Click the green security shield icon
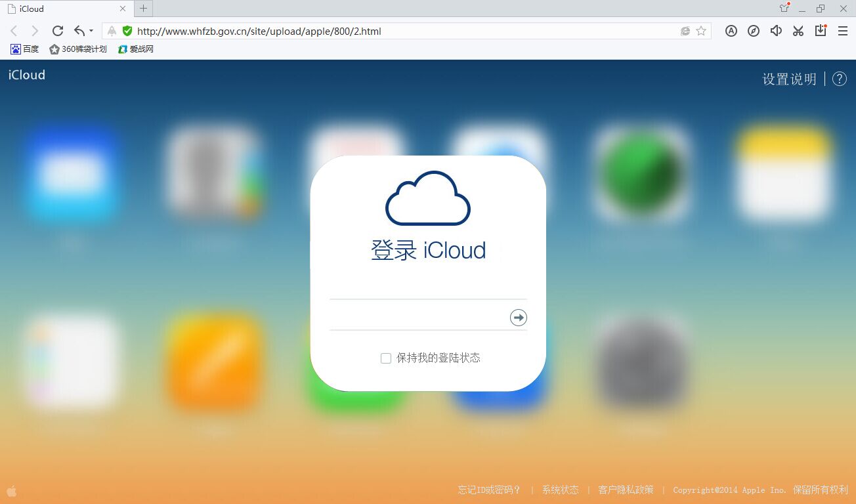This screenshot has width=856, height=504. pos(127,31)
